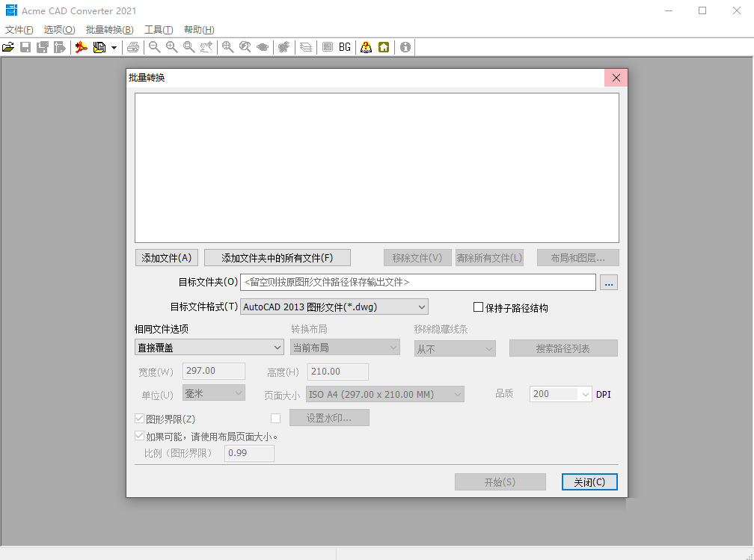Toggle the 保持子路径结构 checkbox
This screenshot has width=754, height=560.
click(479, 307)
